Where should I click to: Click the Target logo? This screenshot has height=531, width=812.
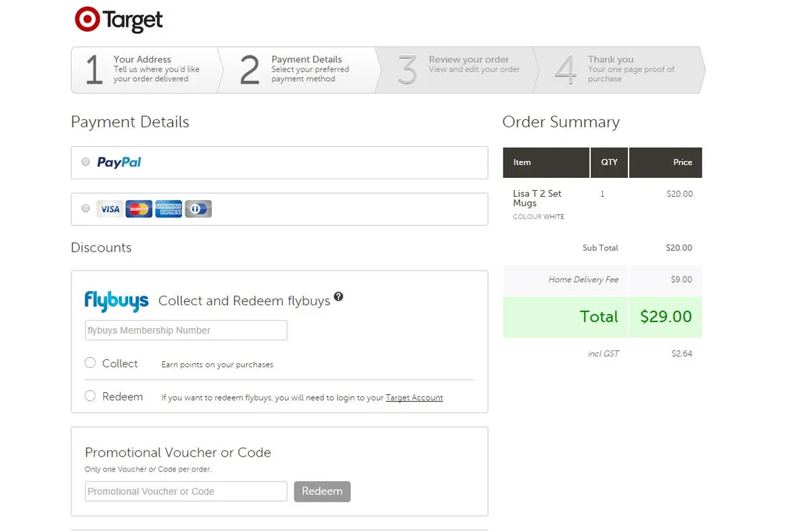(119, 20)
